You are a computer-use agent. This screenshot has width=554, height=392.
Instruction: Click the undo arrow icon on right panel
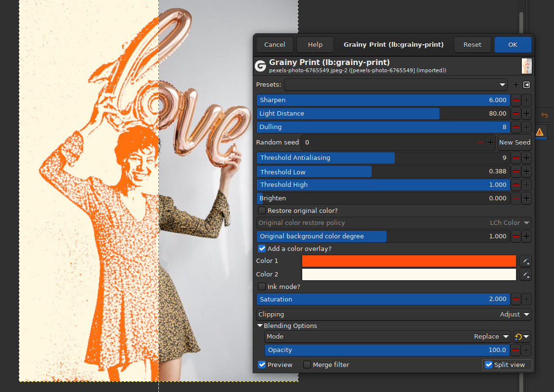pos(544,115)
